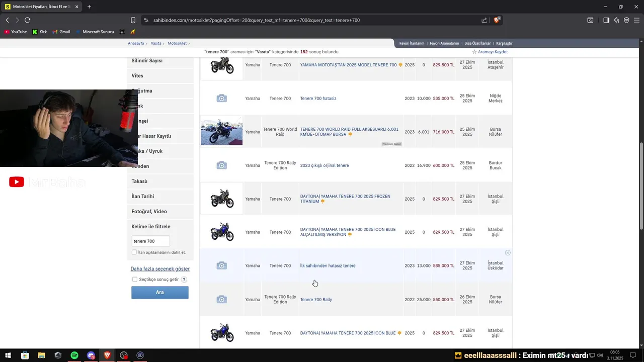Expand Silindir Sayısı filter
Screen dimensions: 644x362
(x=160, y=61)
